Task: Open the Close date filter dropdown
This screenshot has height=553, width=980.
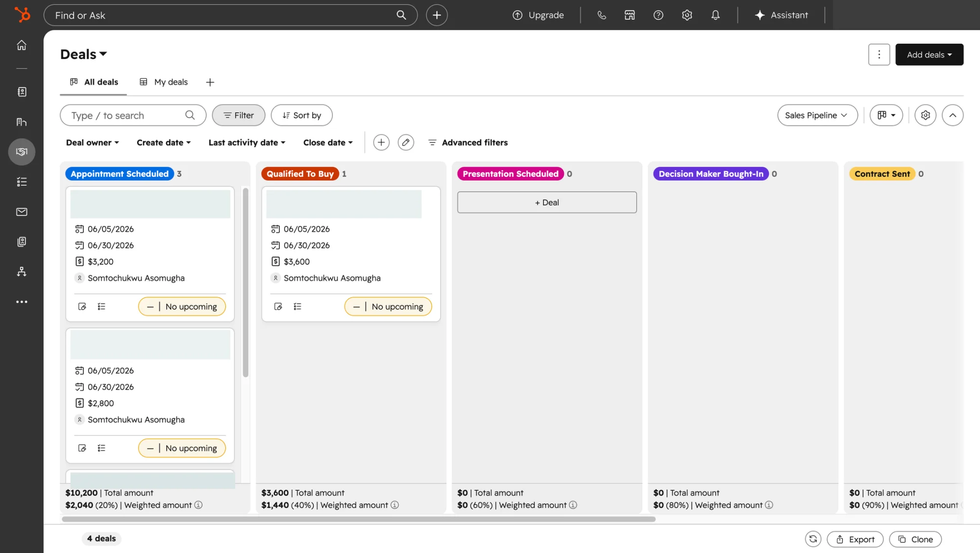Action: coord(328,143)
